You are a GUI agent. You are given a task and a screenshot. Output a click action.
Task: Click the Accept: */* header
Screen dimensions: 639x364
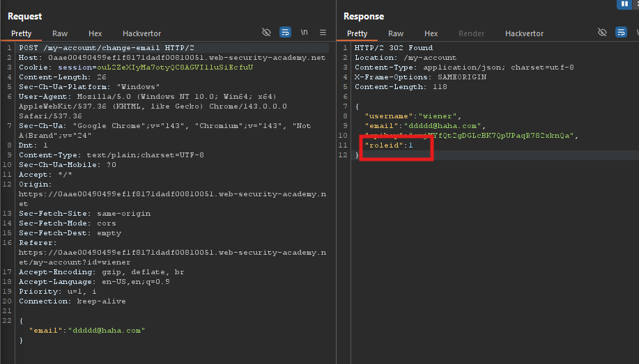[45, 174]
